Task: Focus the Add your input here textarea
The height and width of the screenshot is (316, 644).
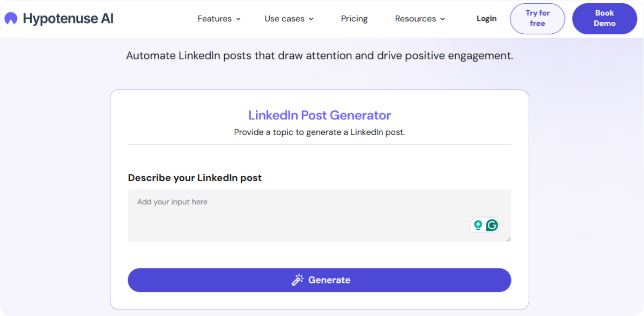Action: click(x=319, y=216)
